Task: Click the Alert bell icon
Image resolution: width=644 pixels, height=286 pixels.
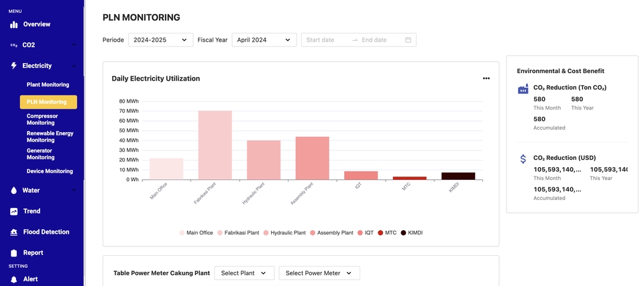Action: point(14,279)
